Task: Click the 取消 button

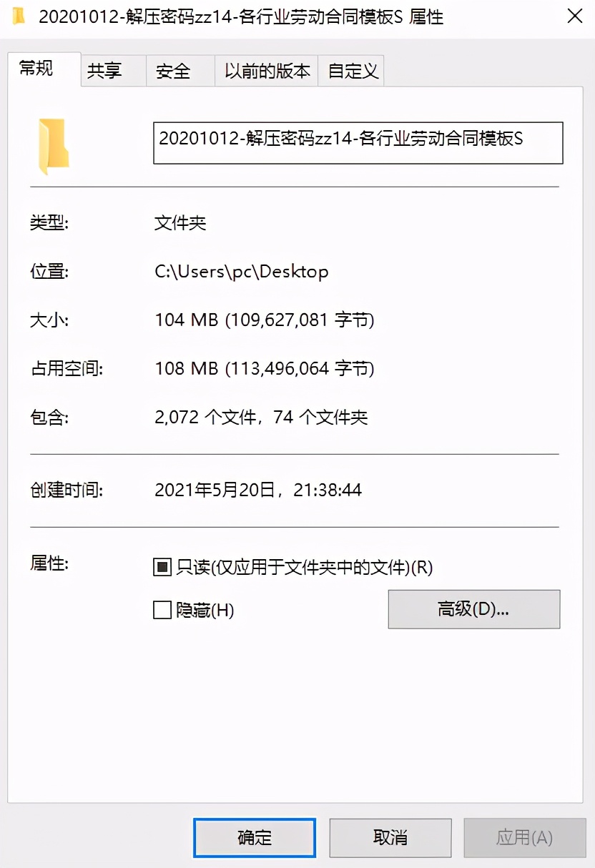Action: tap(390, 838)
